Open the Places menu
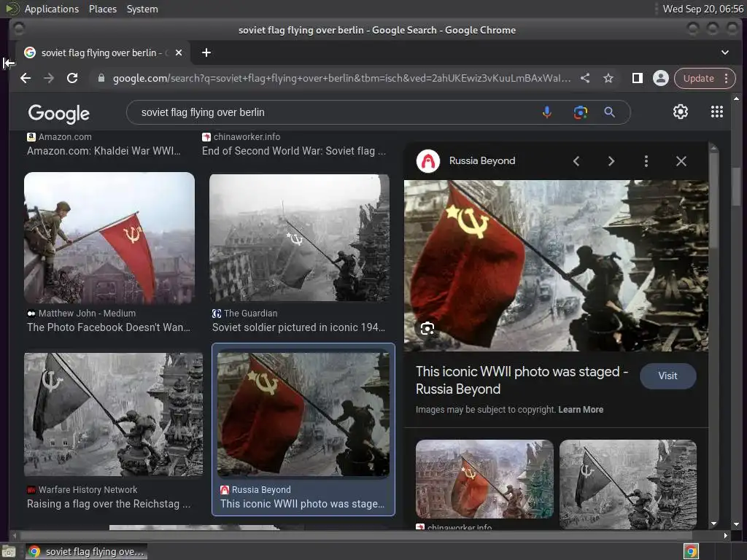 tap(102, 9)
